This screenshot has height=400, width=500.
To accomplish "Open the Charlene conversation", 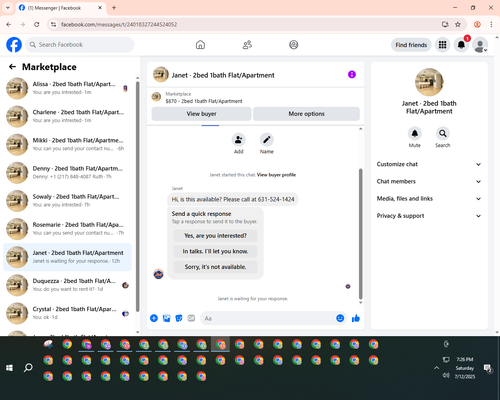I will tap(67, 116).
